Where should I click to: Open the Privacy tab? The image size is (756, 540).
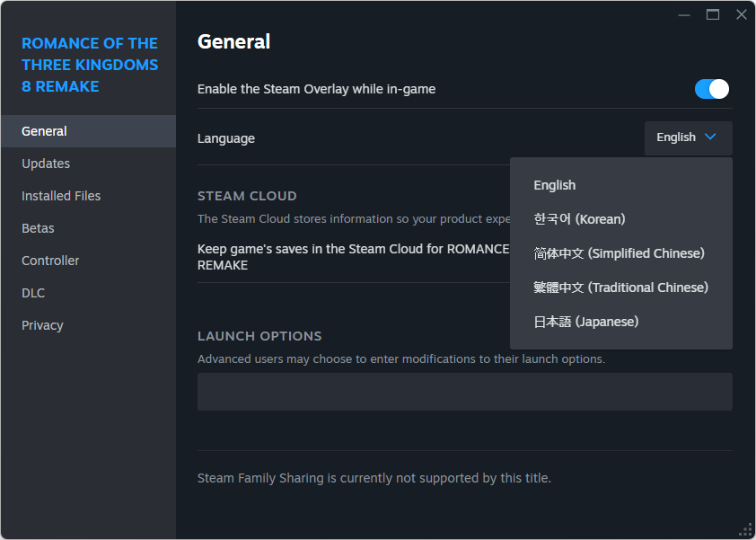tap(42, 325)
